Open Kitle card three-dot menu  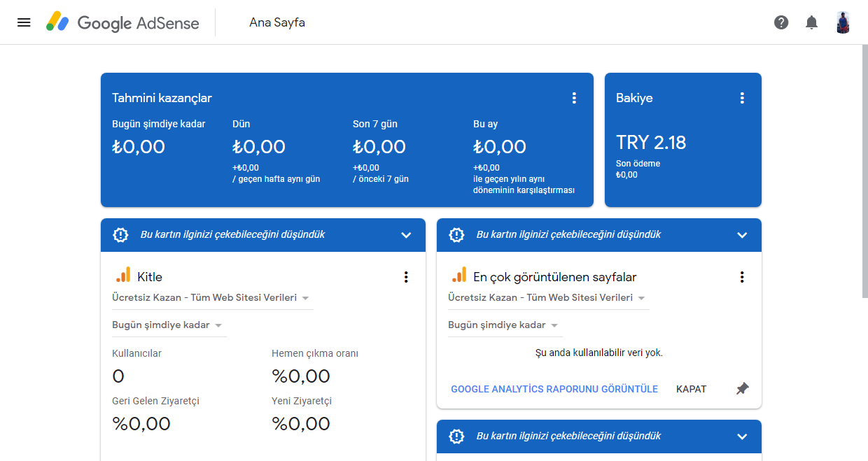[x=406, y=277]
